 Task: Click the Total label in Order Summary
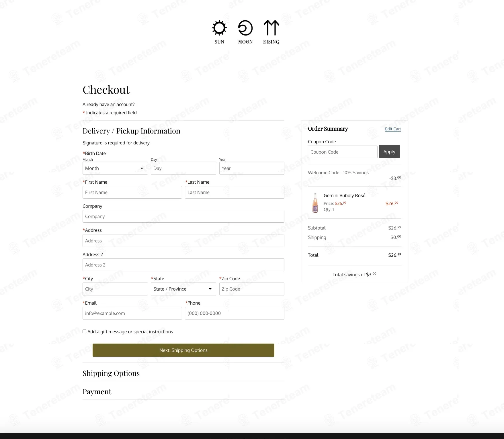(313, 255)
